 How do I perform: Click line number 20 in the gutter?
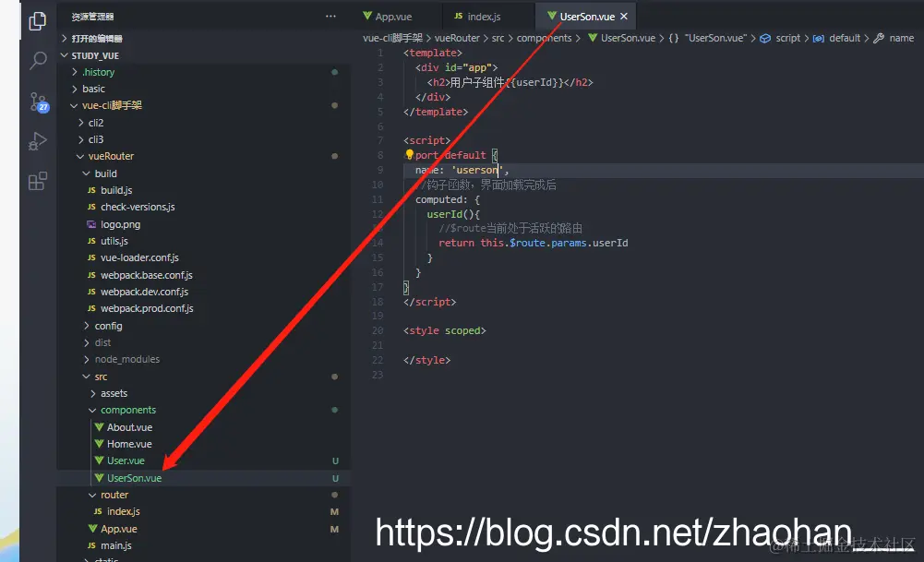[x=378, y=330]
